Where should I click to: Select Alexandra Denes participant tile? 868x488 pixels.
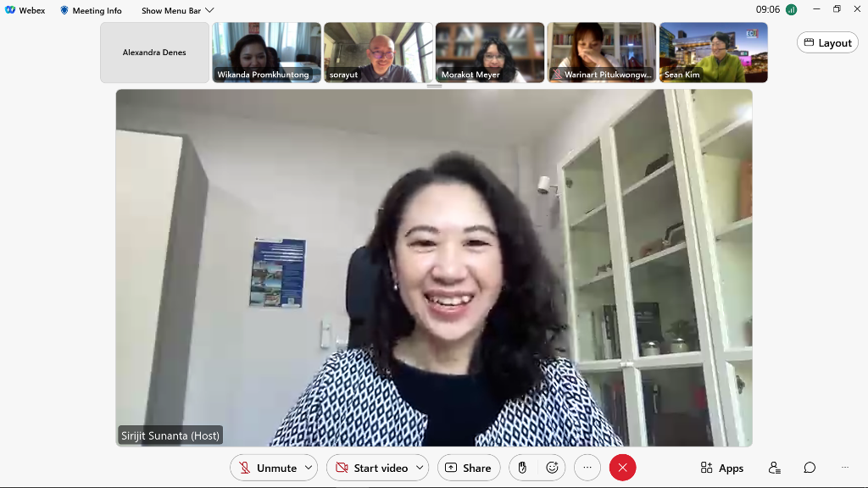coord(154,53)
